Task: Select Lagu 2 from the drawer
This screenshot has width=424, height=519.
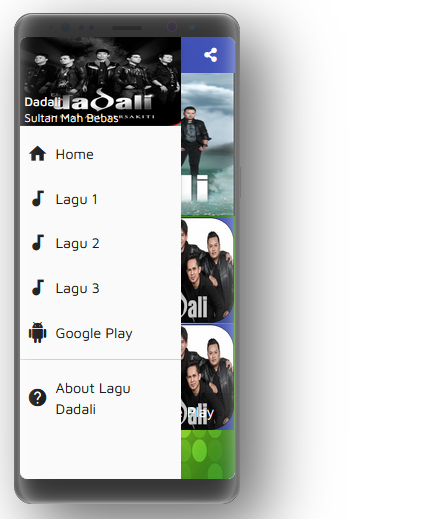Action: [100, 243]
